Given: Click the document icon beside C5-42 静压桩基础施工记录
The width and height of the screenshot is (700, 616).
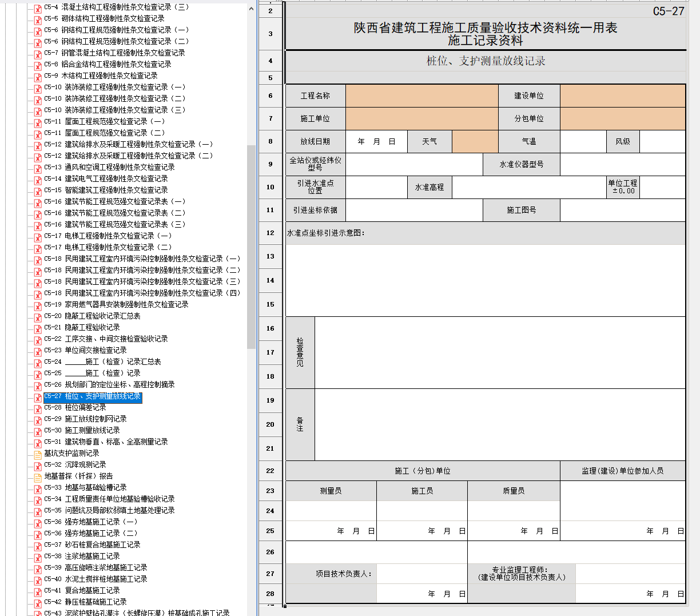Looking at the screenshot, I should (x=38, y=603).
